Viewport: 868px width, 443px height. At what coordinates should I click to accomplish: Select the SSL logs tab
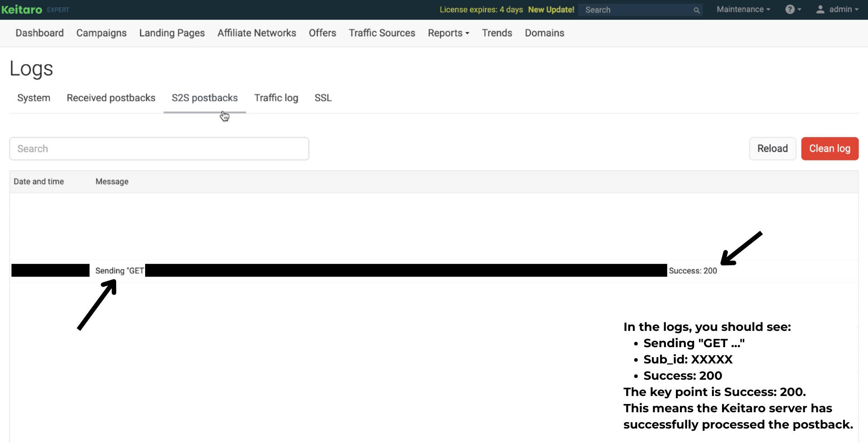coord(323,98)
